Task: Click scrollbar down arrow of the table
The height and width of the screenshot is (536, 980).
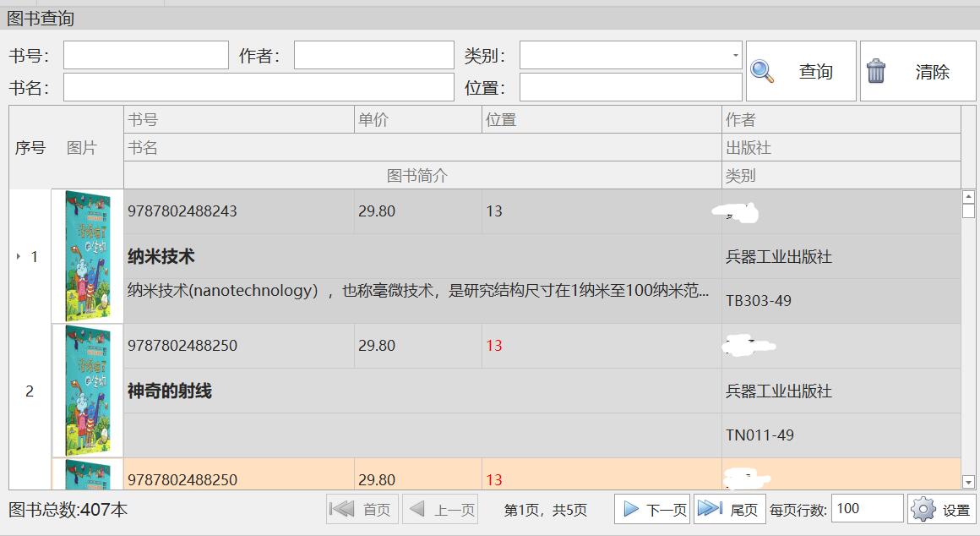Action: pos(968,482)
